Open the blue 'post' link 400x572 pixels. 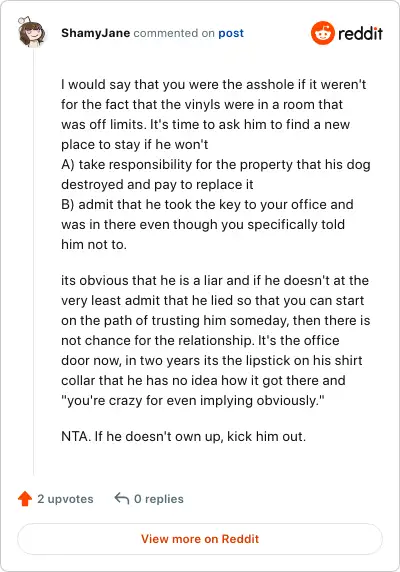click(231, 33)
